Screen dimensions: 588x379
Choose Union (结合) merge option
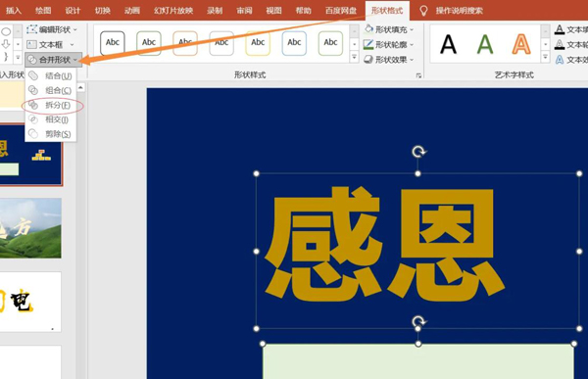(51, 75)
